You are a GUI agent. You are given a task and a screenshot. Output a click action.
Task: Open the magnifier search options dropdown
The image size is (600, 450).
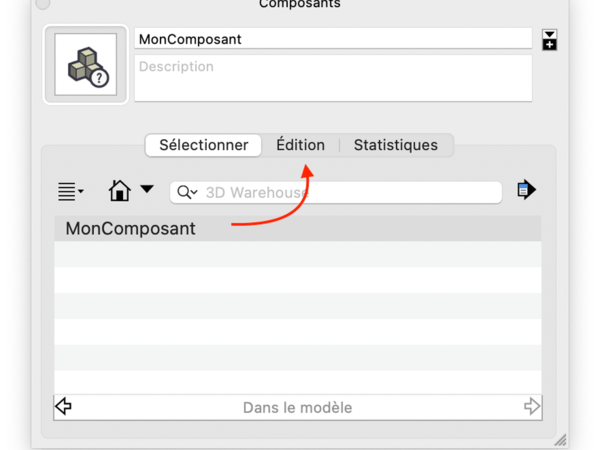pos(187,192)
